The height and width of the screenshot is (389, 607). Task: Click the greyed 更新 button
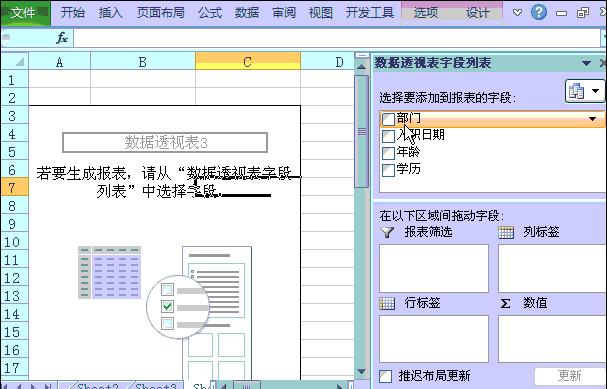coord(570,375)
